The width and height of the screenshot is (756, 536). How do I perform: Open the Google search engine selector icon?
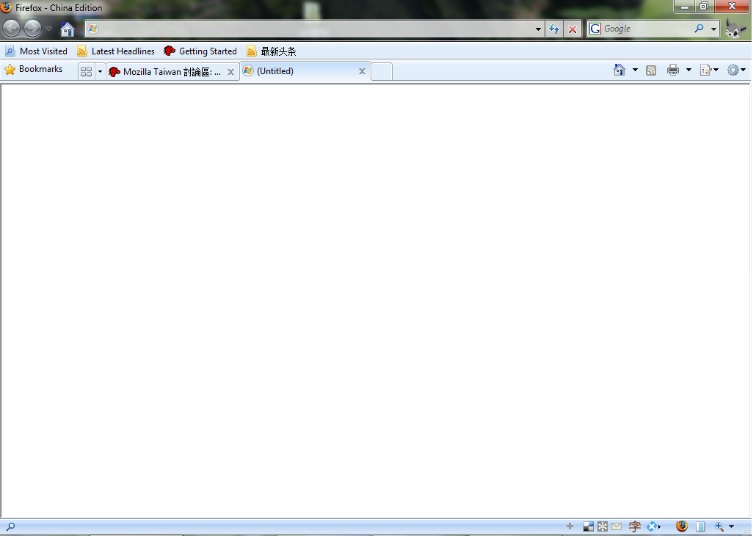(595, 29)
